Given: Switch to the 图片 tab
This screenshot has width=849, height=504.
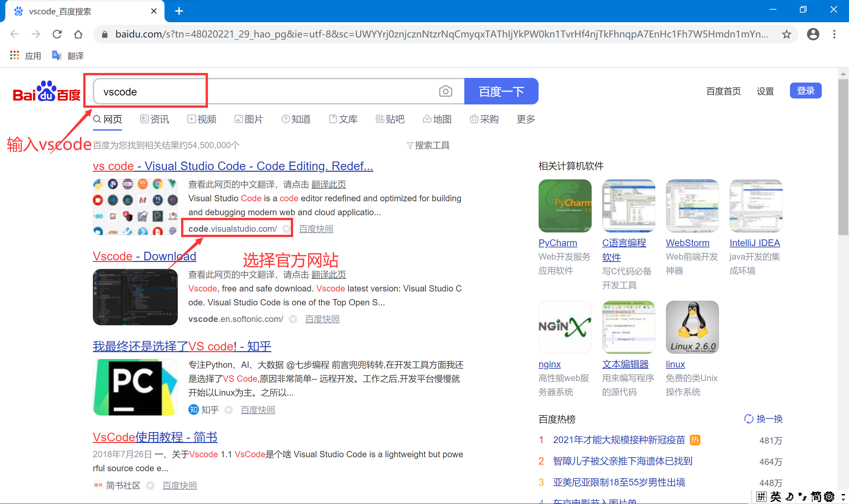Looking at the screenshot, I should (x=249, y=119).
